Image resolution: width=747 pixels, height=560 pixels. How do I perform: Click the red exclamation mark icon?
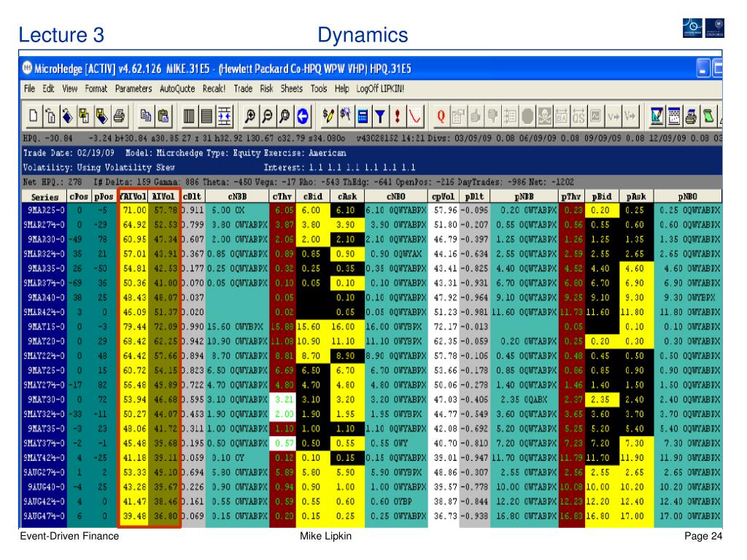(x=397, y=116)
